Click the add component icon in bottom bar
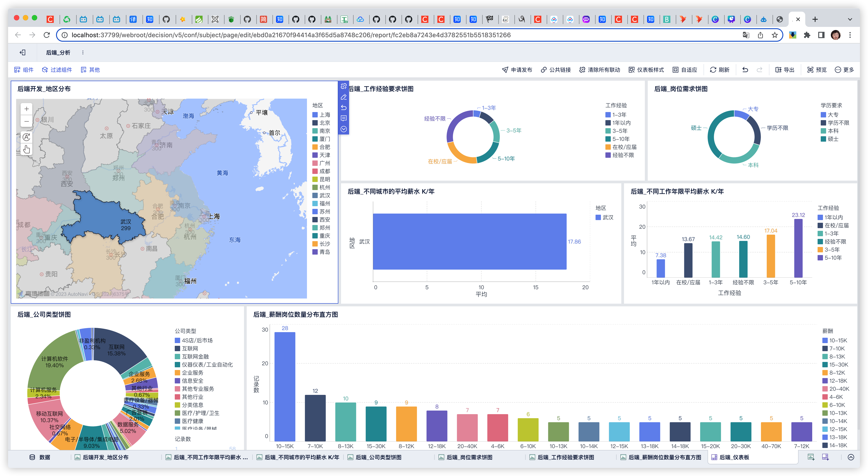 click(x=811, y=457)
